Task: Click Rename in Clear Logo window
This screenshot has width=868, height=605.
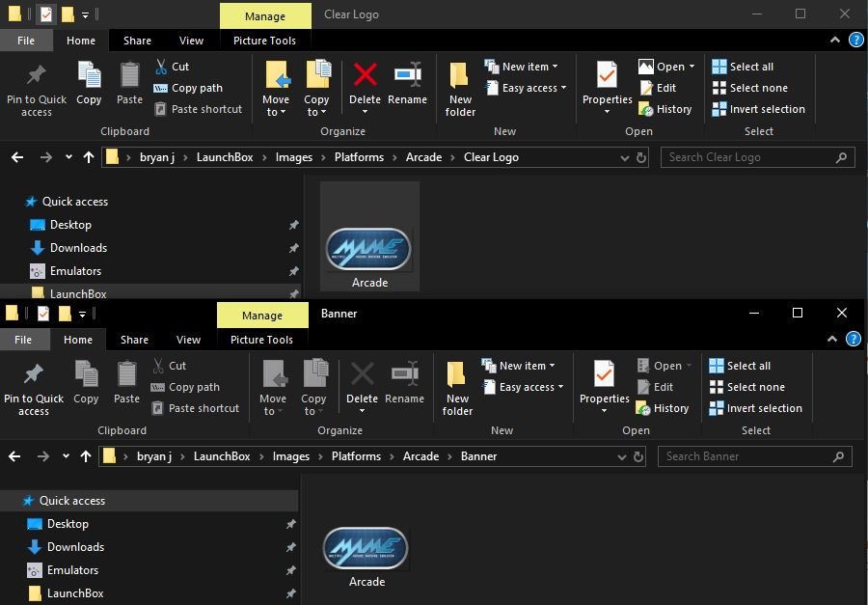Action: tap(407, 84)
